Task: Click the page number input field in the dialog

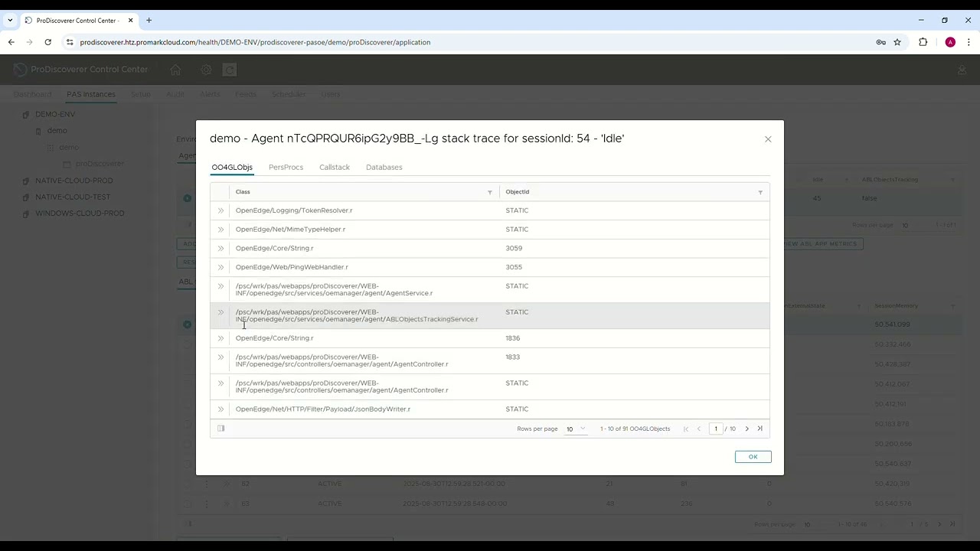Action: click(x=716, y=429)
